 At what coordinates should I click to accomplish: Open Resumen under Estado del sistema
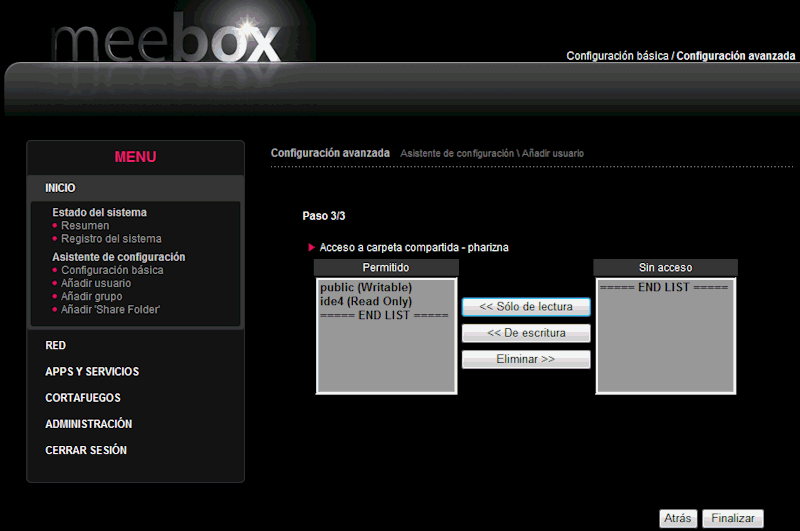(x=85, y=225)
